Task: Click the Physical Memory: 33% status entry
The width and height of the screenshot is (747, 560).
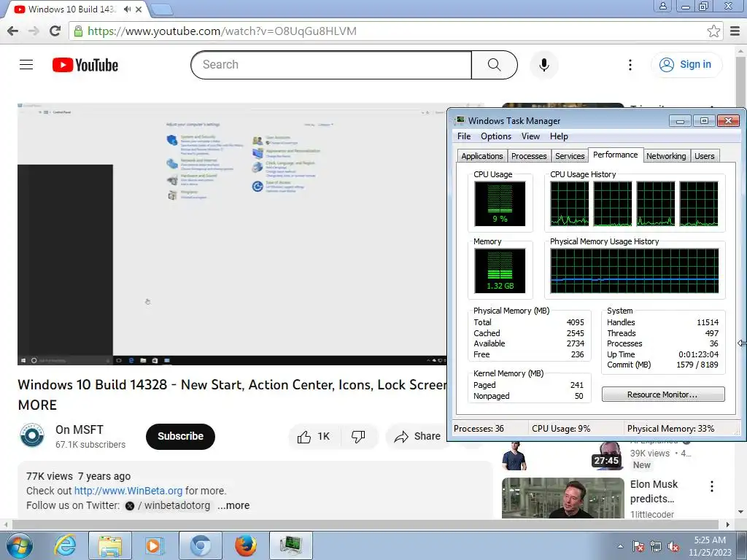Action: (671, 429)
